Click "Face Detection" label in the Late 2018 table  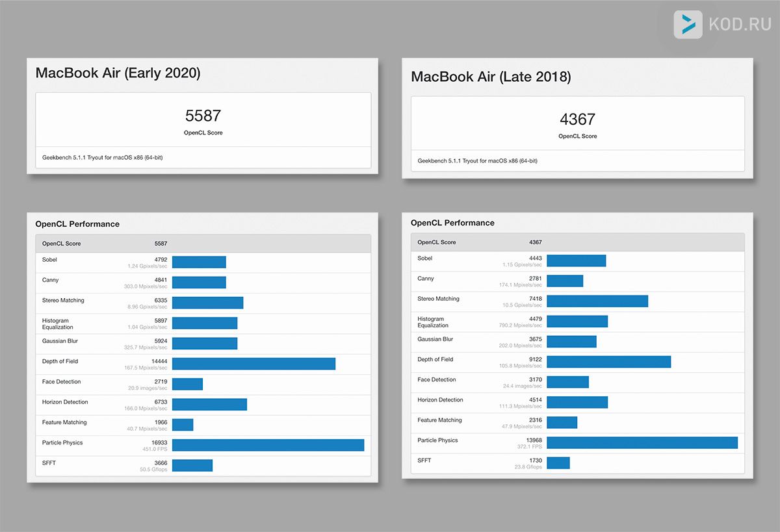[x=437, y=379]
